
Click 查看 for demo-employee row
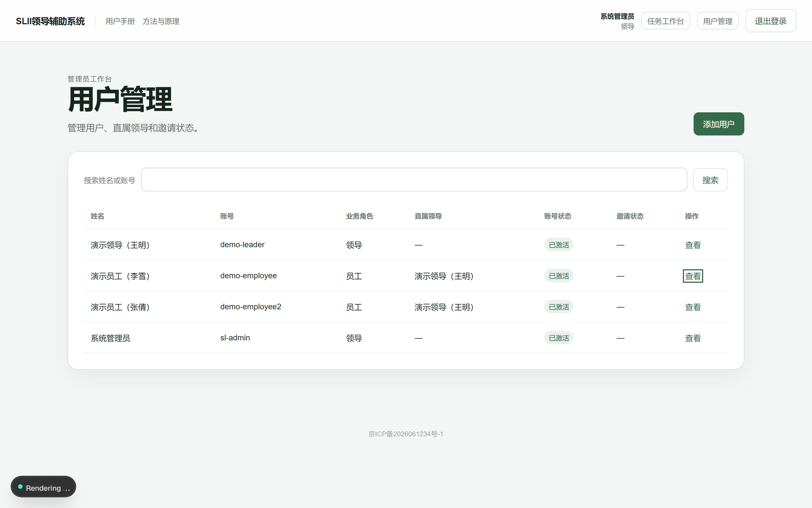pos(693,276)
